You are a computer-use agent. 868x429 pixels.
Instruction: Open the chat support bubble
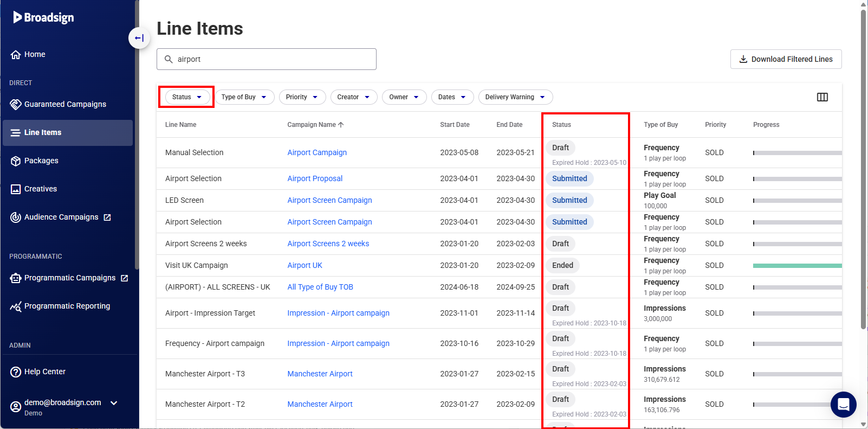[x=843, y=405]
